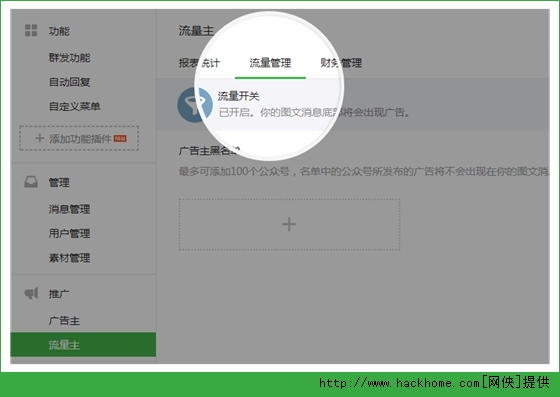The width and height of the screenshot is (560, 397).
Task: Select 流量主 sidebar item
Action: click(x=83, y=345)
